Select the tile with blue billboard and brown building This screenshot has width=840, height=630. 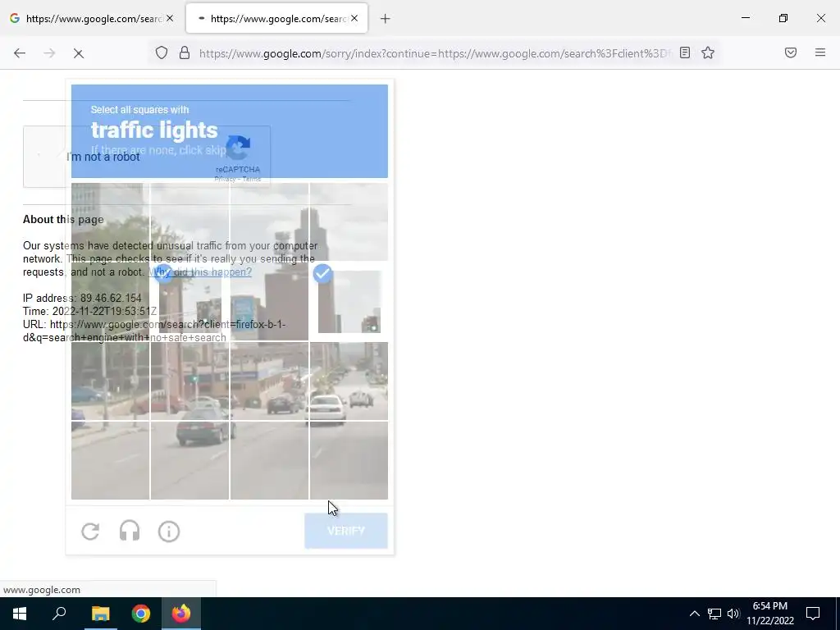coord(269,302)
